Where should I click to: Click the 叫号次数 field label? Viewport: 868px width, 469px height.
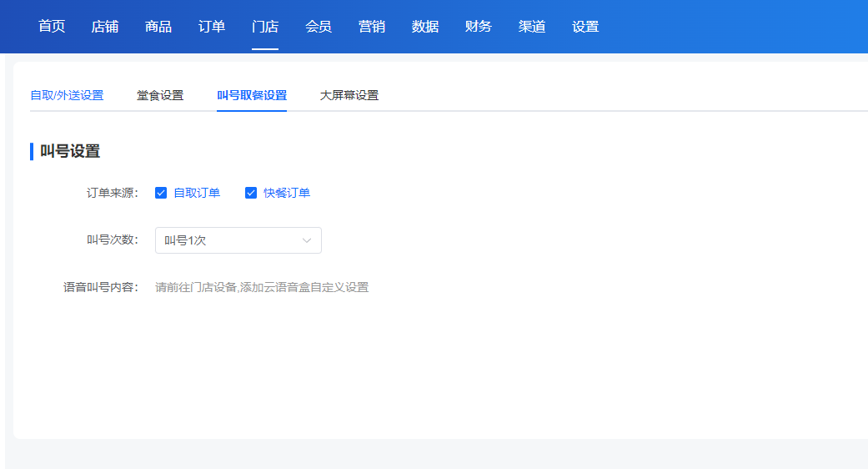pos(113,240)
